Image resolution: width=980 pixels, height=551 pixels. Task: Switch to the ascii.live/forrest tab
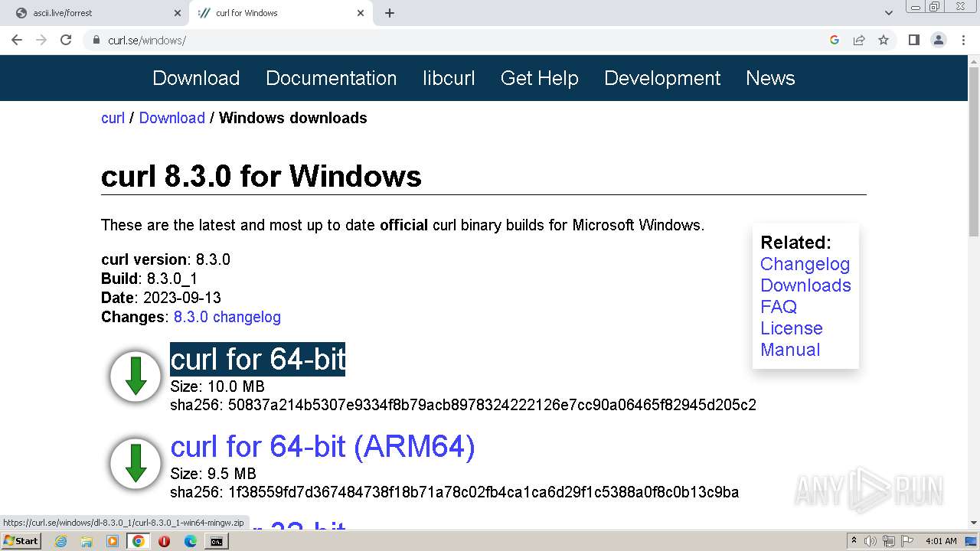pos(94,13)
